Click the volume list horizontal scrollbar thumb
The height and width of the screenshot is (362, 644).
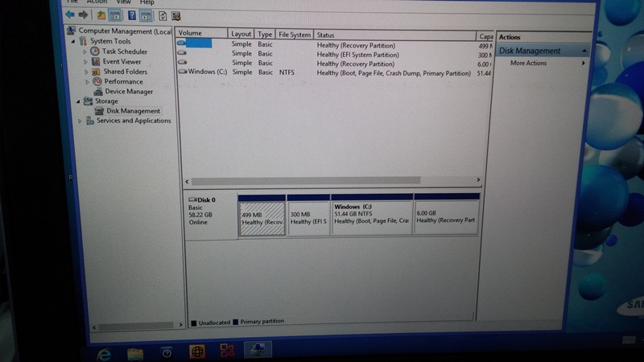[x=306, y=180]
